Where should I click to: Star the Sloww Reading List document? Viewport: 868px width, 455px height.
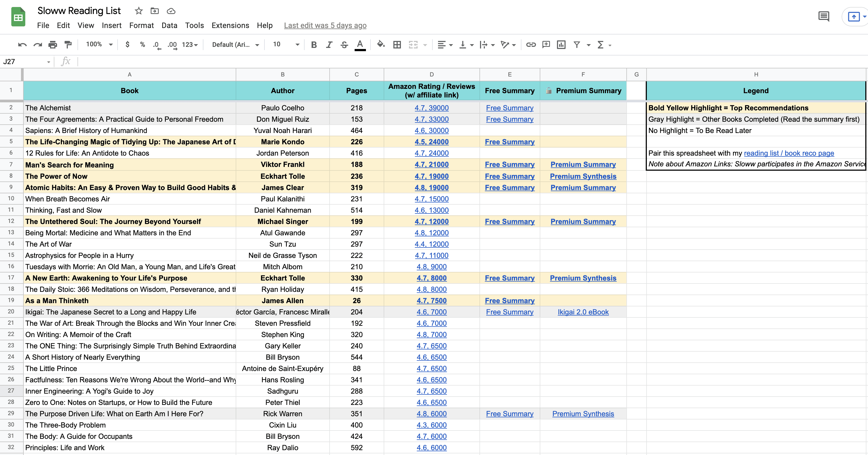(139, 11)
